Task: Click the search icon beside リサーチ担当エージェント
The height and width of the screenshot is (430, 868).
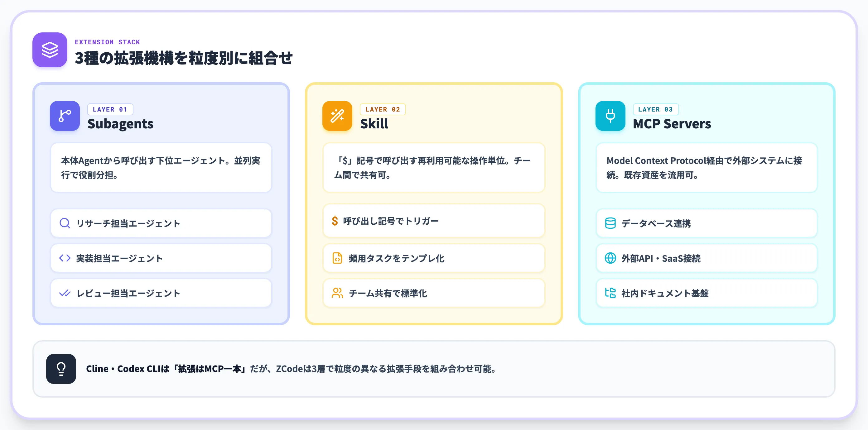Action: pos(65,223)
